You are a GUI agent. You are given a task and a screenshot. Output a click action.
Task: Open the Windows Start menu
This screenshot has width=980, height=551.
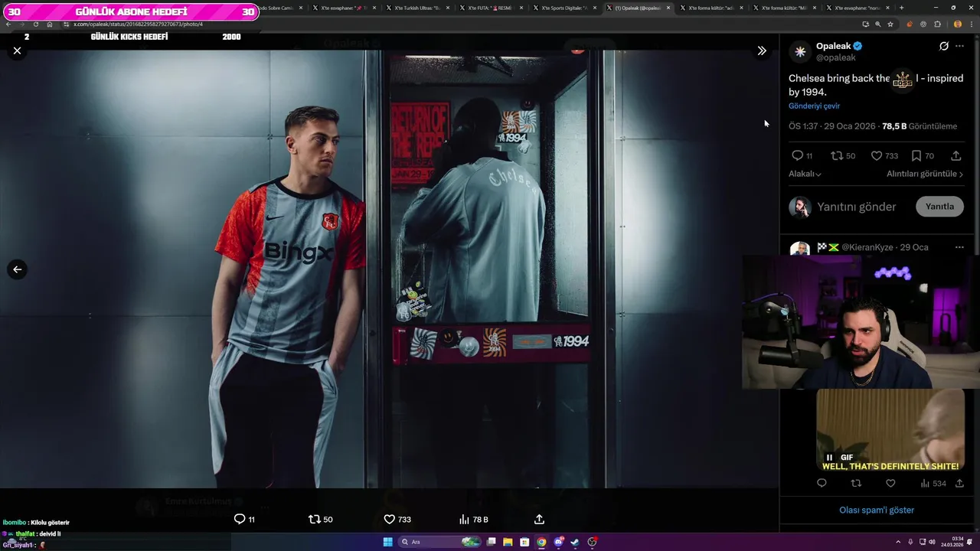coord(388,542)
